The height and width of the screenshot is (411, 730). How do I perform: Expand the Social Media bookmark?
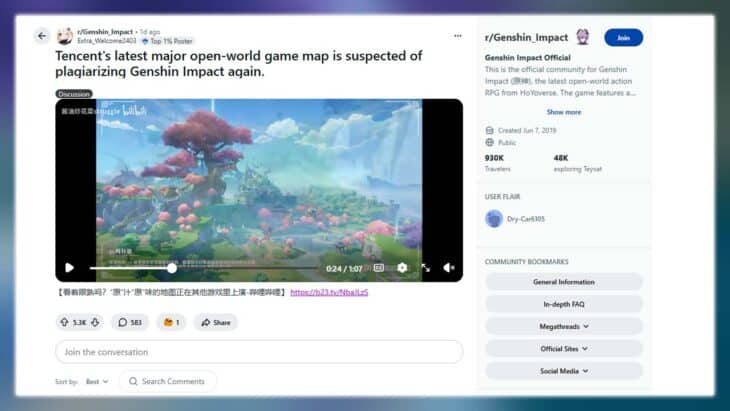point(564,370)
